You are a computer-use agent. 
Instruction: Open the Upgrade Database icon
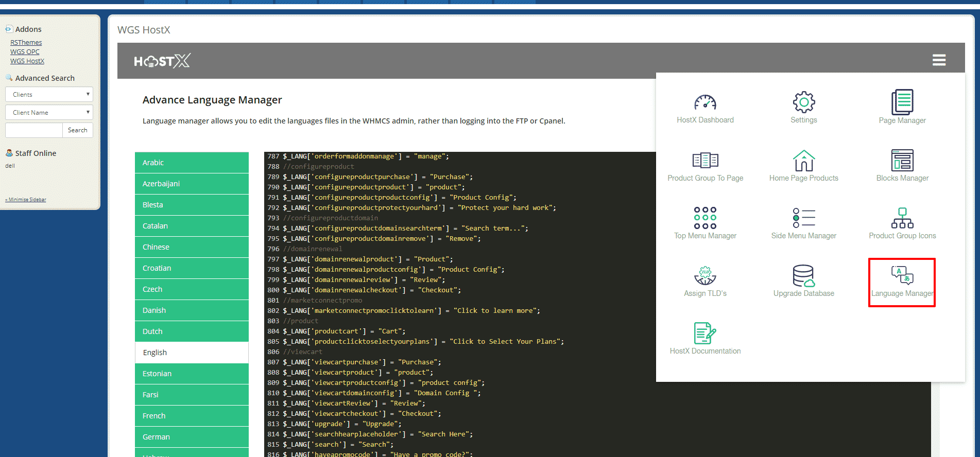(803, 276)
